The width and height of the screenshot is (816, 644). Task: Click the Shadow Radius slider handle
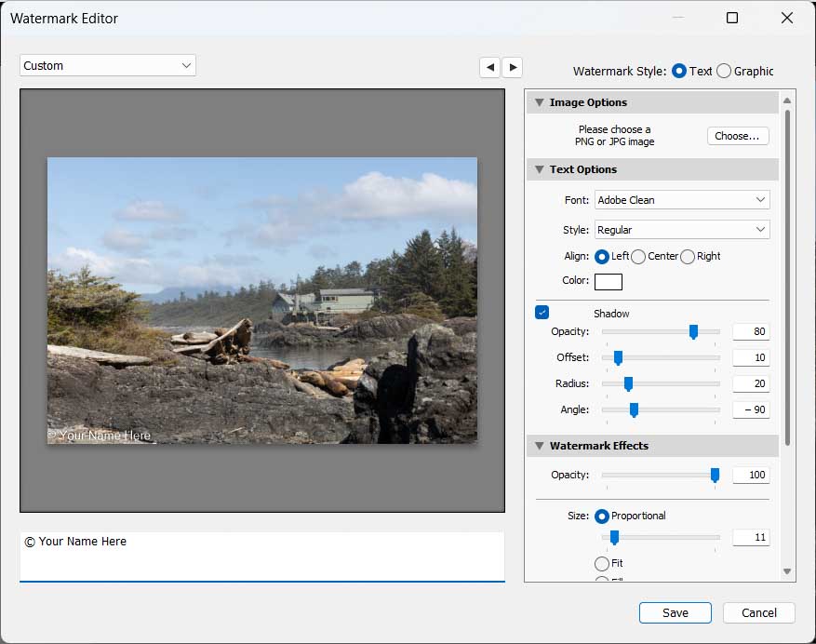[x=628, y=383]
